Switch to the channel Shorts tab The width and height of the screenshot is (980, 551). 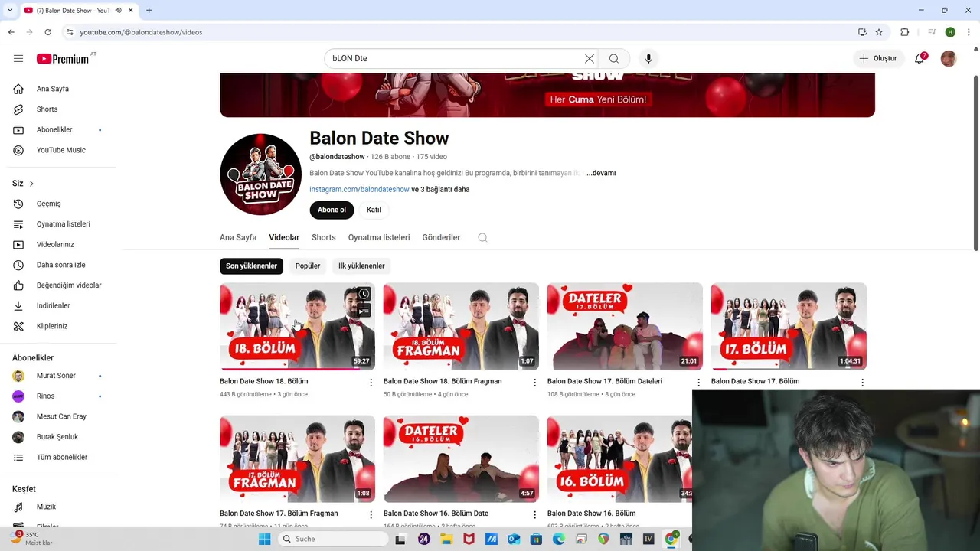pos(324,237)
